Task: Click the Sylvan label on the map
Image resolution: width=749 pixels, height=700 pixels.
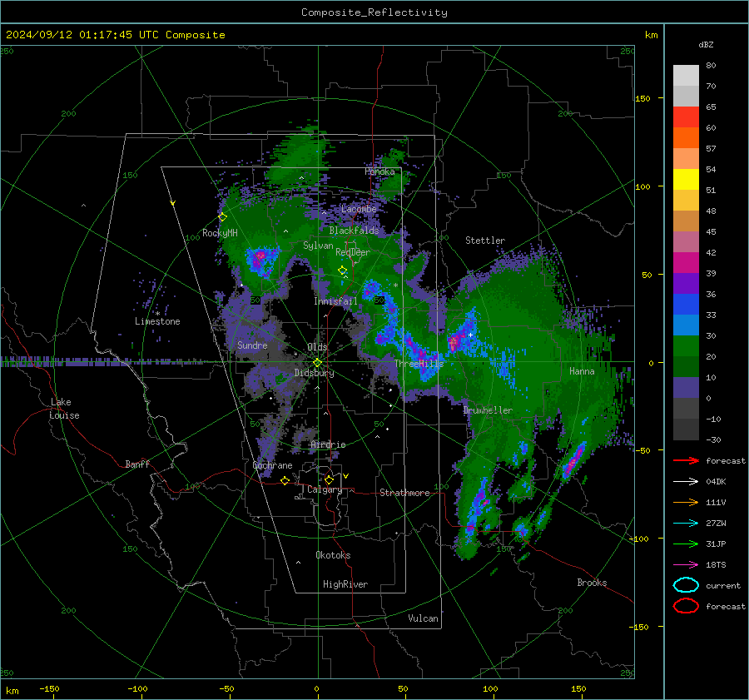Action: pos(318,246)
